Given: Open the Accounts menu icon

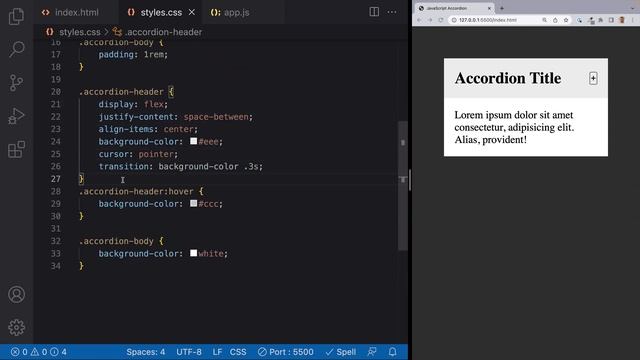Looking at the screenshot, I should (x=16, y=294).
